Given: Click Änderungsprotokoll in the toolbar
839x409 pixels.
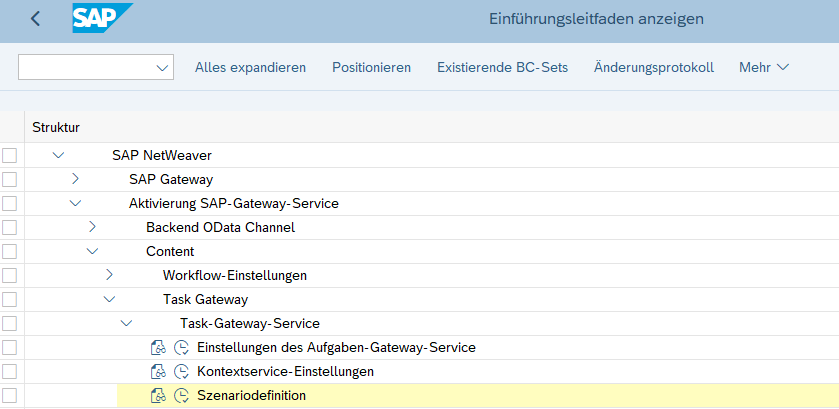Looking at the screenshot, I should click(653, 67).
